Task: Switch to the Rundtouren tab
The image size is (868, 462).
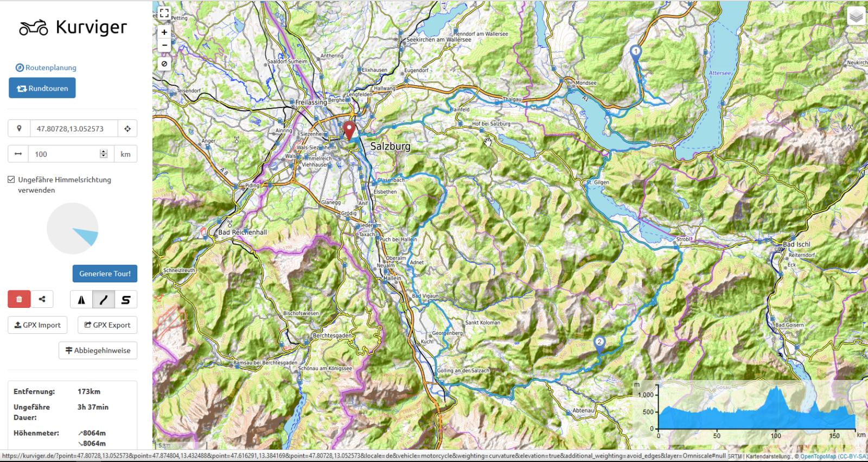Action: tap(42, 88)
